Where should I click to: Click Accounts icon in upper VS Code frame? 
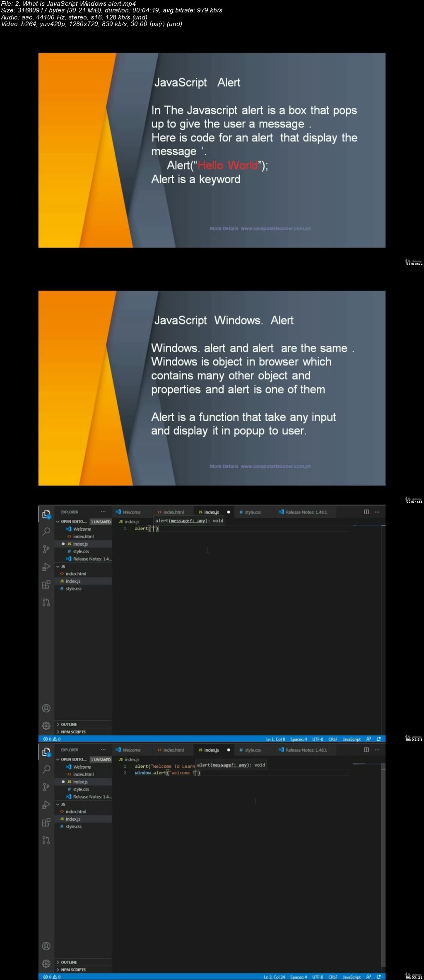[x=46, y=708]
